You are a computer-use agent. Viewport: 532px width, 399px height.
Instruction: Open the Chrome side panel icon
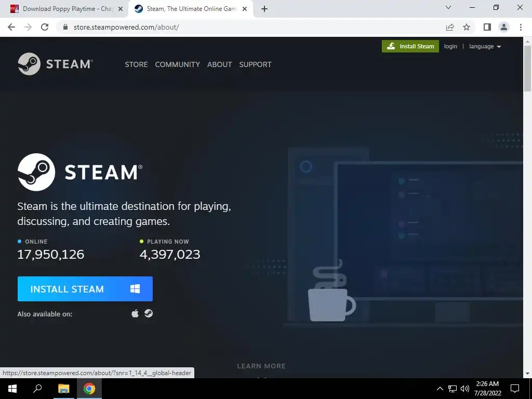pos(487,27)
